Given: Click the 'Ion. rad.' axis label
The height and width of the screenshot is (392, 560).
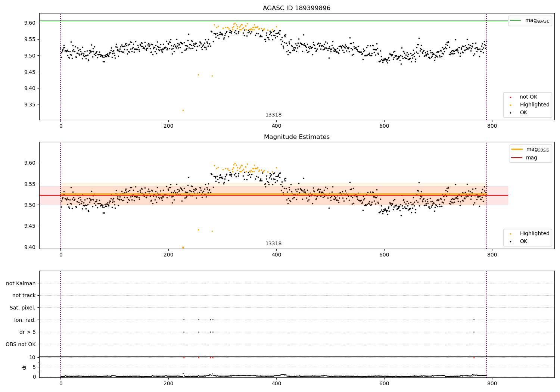Looking at the screenshot, I should (25, 320).
